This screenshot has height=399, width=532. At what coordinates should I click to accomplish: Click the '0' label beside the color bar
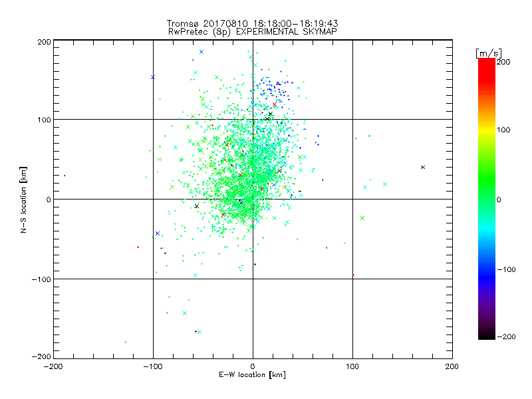click(499, 199)
